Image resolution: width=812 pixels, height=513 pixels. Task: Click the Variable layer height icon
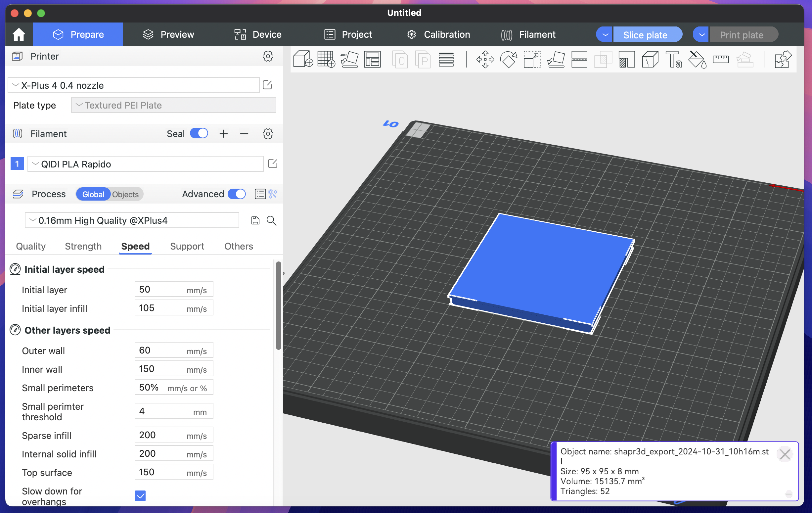446,59
